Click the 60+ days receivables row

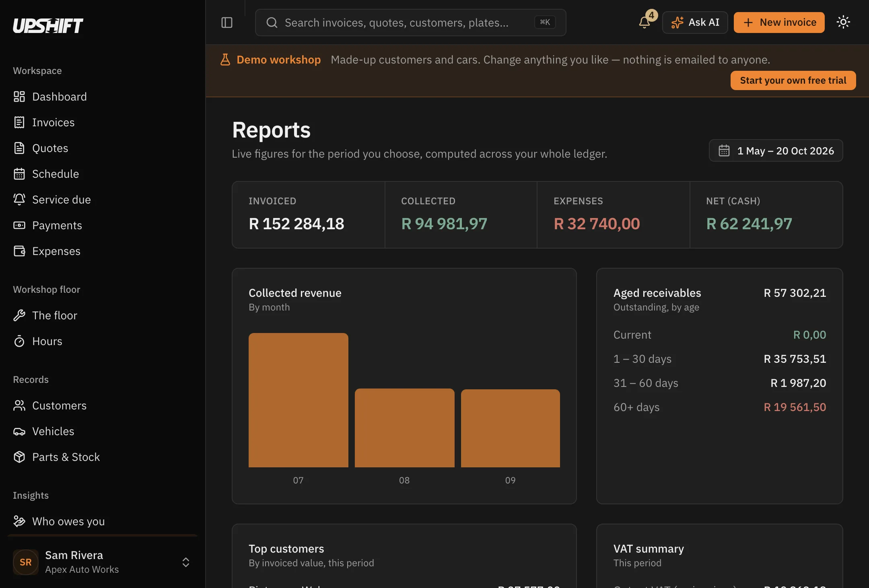click(x=720, y=407)
